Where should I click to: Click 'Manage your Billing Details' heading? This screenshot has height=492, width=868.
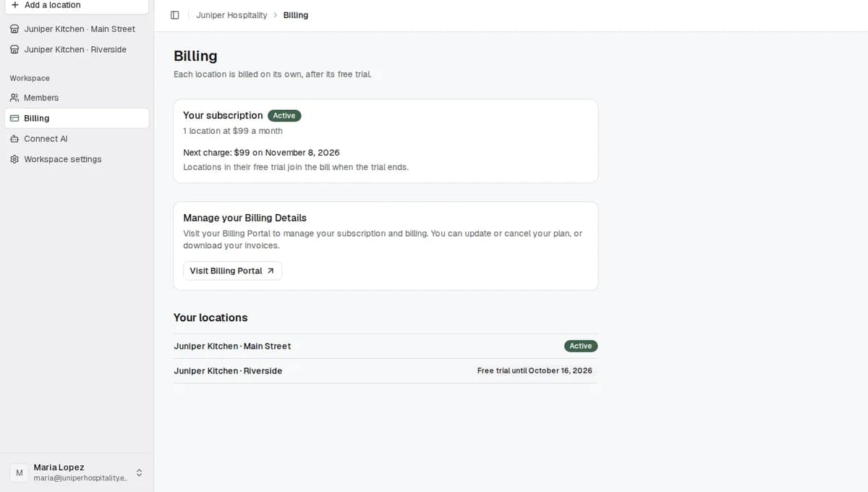[244, 218]
